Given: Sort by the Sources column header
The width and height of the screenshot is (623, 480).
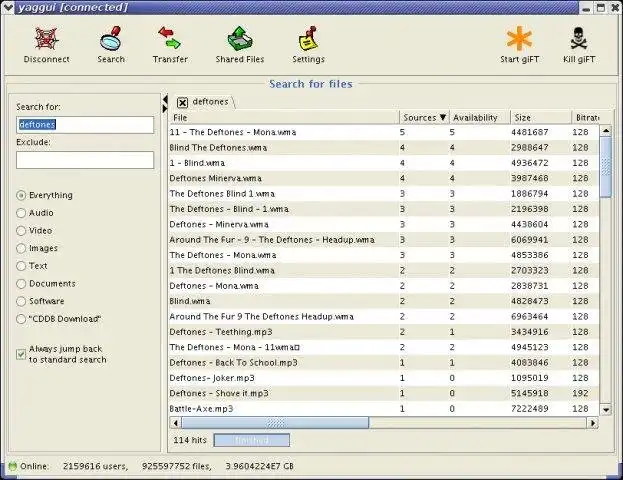Looking at the screenshot, I should click(424, 118).
